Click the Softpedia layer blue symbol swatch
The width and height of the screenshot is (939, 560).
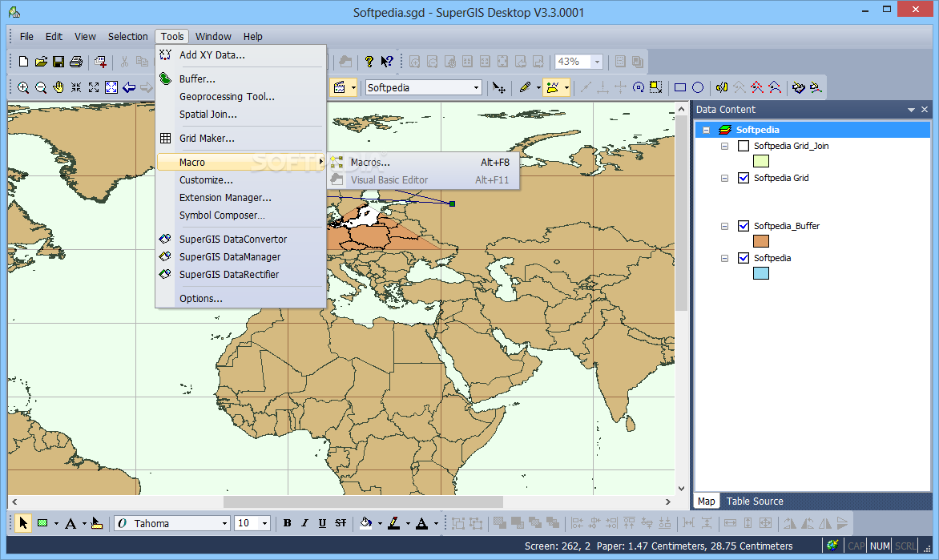pyautogui.click(x=760, y=274)
